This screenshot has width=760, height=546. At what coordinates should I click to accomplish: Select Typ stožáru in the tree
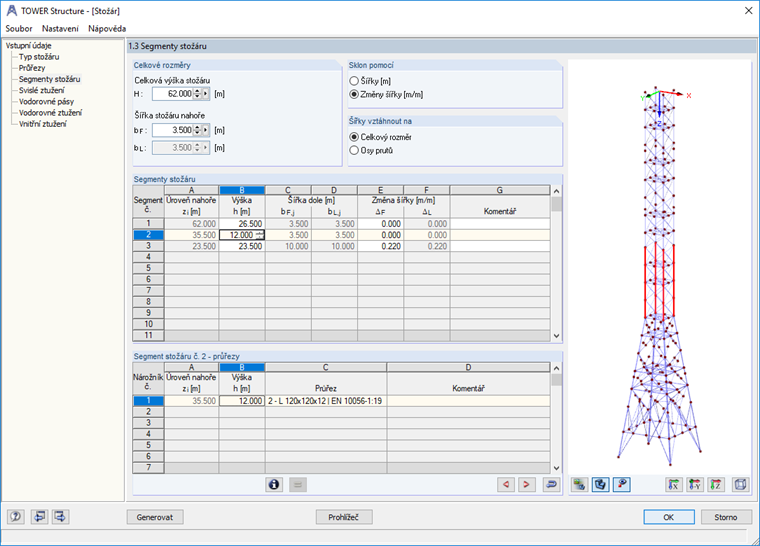tap(39, 57)
